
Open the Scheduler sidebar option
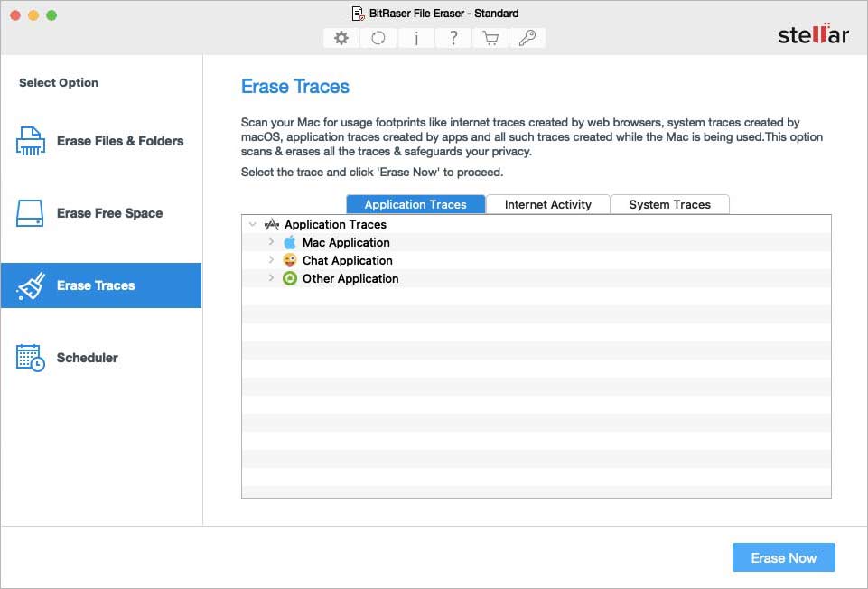(x=101, y=358)
